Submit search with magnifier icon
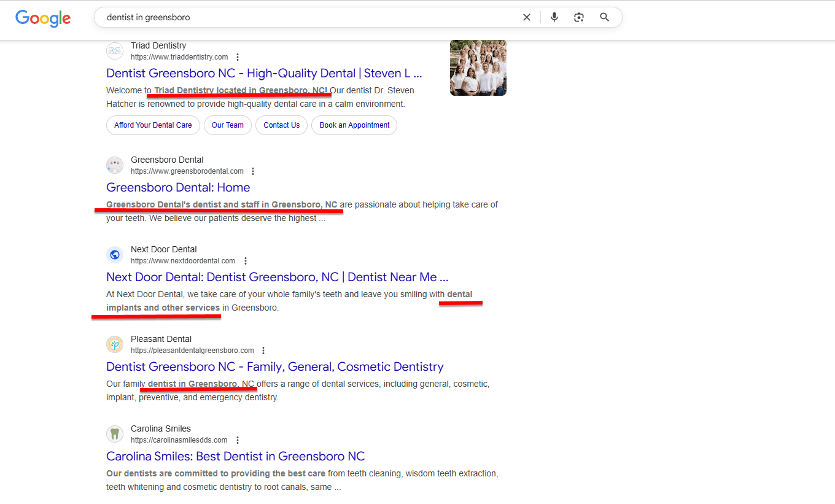Image resolution: width=835 pixels, height=504 pixels. (605, 17)
